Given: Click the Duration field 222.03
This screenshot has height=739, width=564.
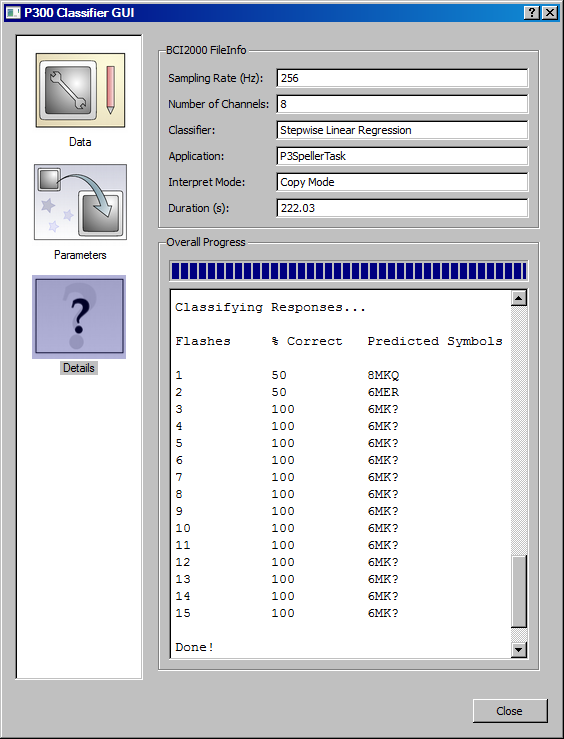Looking at the screenshot, I should point(402,208).
